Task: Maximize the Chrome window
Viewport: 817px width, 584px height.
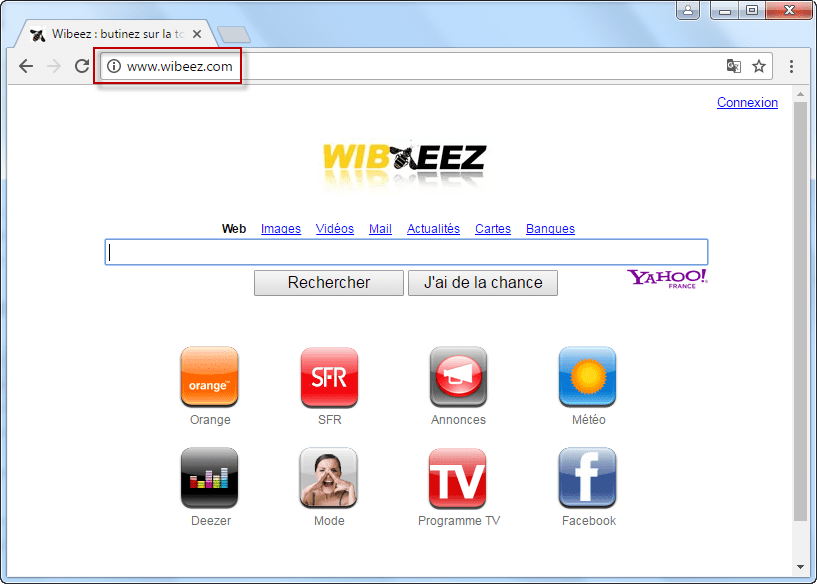Action: coord(751,10)
